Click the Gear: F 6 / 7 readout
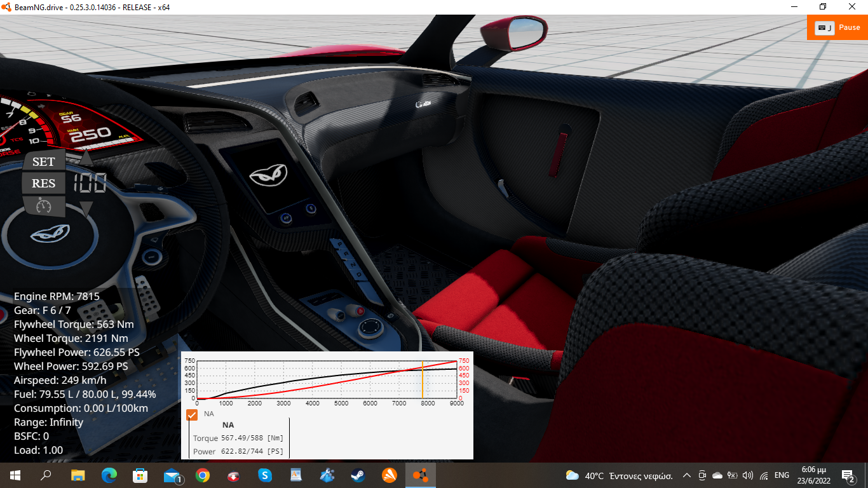This screenshot has height=488, width=868. point(43,310)
